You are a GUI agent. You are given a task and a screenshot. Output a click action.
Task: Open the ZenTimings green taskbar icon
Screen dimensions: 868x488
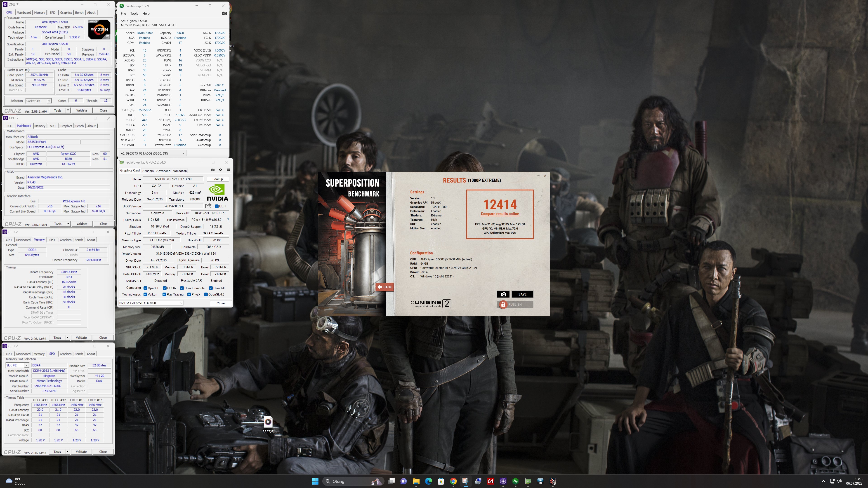(516, 481)
